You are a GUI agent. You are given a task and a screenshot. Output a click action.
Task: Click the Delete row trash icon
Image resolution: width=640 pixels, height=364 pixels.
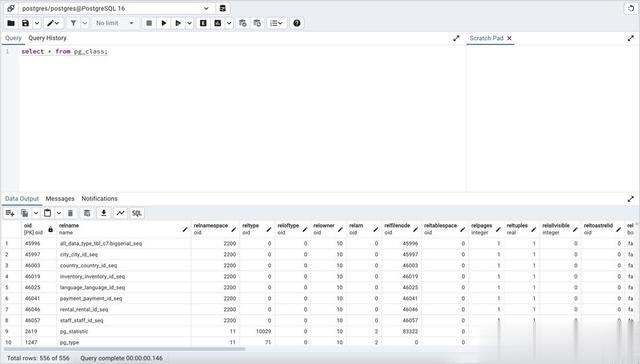coord(70,213)
